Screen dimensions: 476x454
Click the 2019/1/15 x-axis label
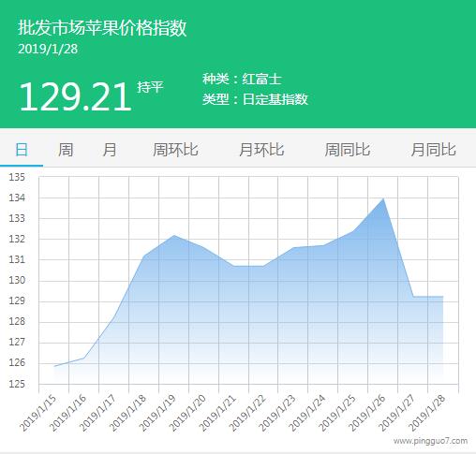(38, 413)
